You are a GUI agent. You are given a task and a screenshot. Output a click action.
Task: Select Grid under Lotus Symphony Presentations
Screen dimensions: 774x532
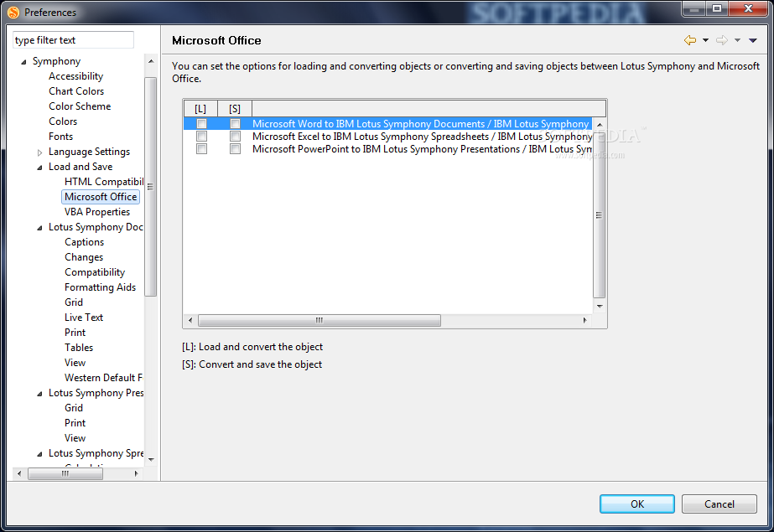click(x=74, y=408)
